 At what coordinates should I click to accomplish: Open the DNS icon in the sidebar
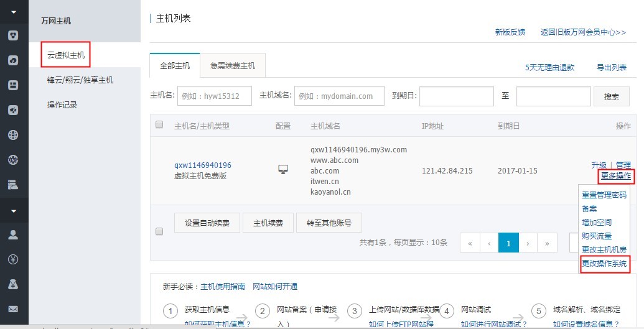coord(13,159)
